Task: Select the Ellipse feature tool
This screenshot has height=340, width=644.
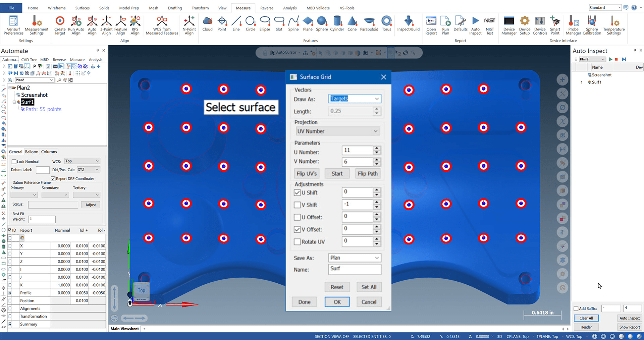Action: pos(265,23)
